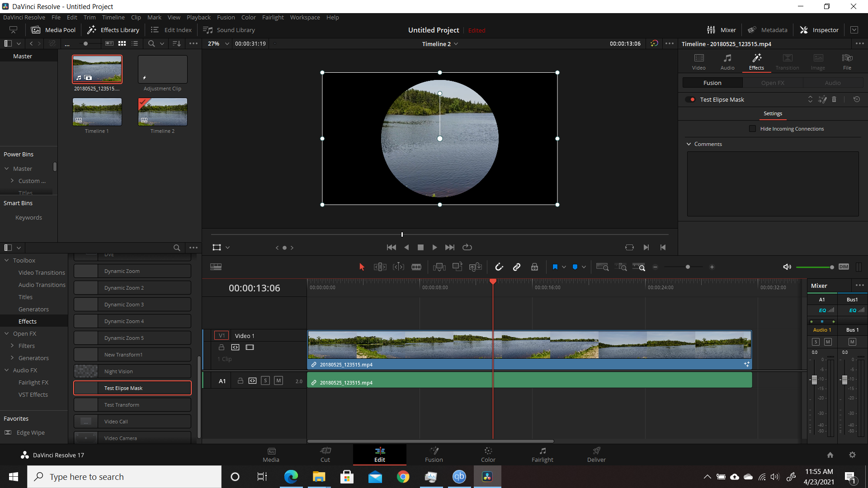Click the Stop button
Viewport: 868px width, 488px height.
[420, 248]
